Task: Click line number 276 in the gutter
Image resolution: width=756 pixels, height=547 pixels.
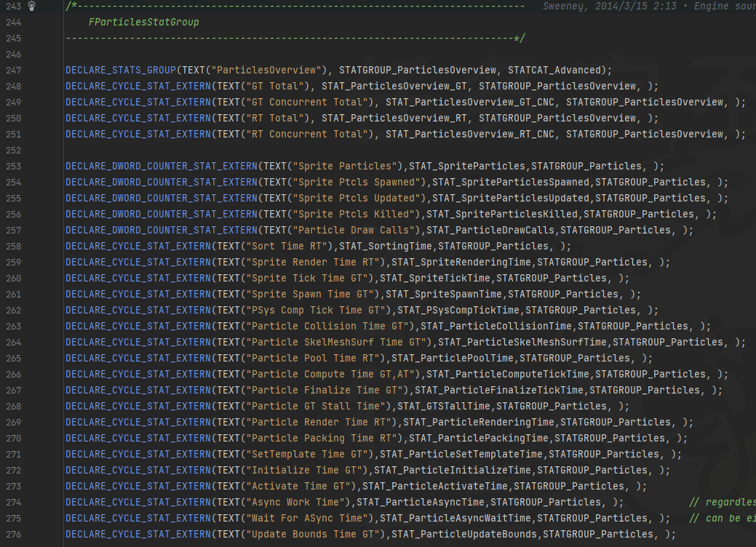Action: pos(14,534)
